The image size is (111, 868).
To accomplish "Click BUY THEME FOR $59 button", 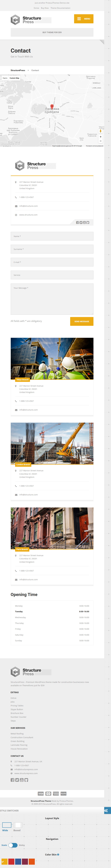I will point(52,32).
